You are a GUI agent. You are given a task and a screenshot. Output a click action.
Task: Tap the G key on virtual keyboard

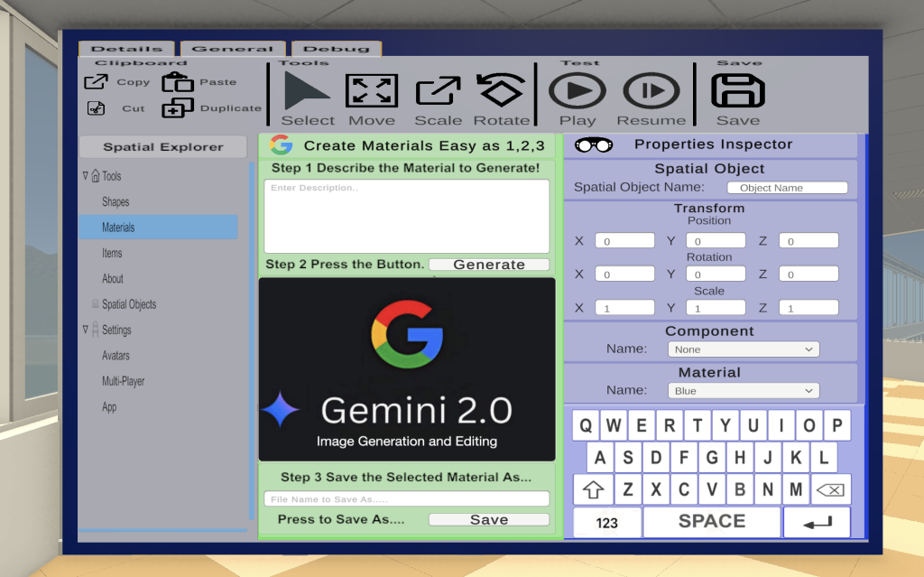click(x=712, y=457)
